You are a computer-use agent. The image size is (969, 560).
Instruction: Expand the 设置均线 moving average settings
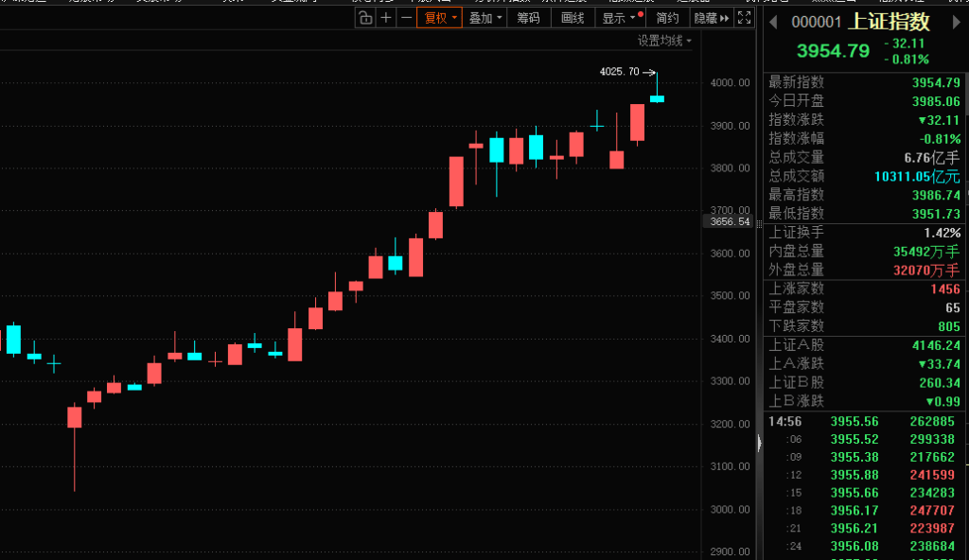(664, 41)
